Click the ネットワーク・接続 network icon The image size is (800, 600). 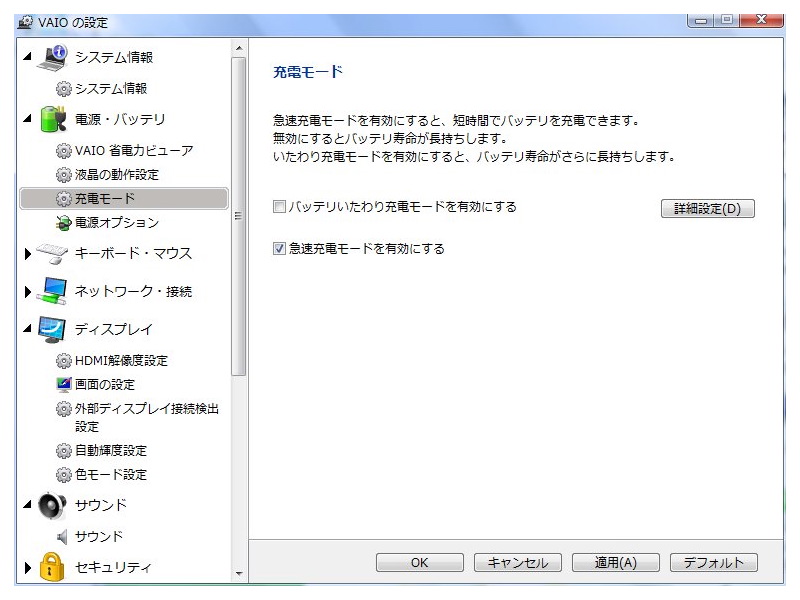(x=53, y=291)
